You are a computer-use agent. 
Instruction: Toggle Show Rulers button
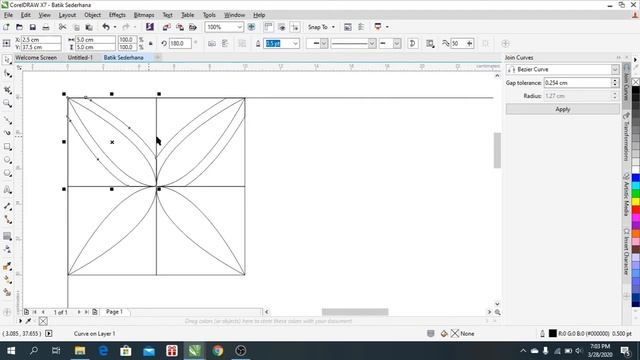(268, 27)
